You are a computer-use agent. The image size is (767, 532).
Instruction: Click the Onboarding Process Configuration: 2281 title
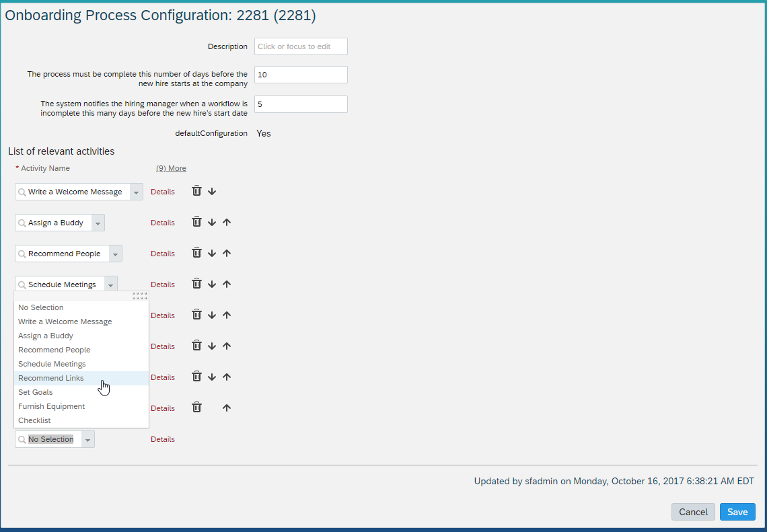[x=160, y=15]
